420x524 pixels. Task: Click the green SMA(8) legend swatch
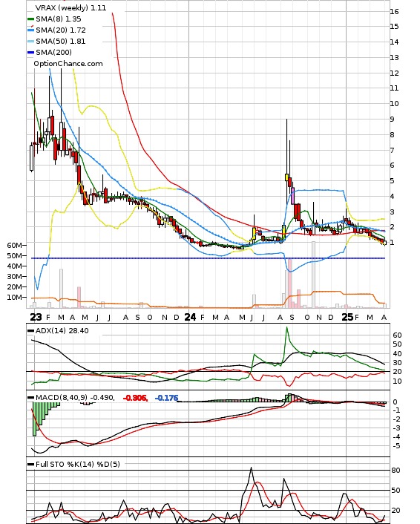coord(30,19)
